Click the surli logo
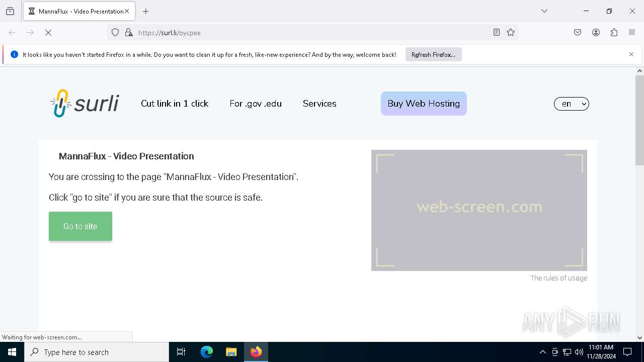Viewport: 644px width, 362px height. pyautogui.click(x=84, y=104)
